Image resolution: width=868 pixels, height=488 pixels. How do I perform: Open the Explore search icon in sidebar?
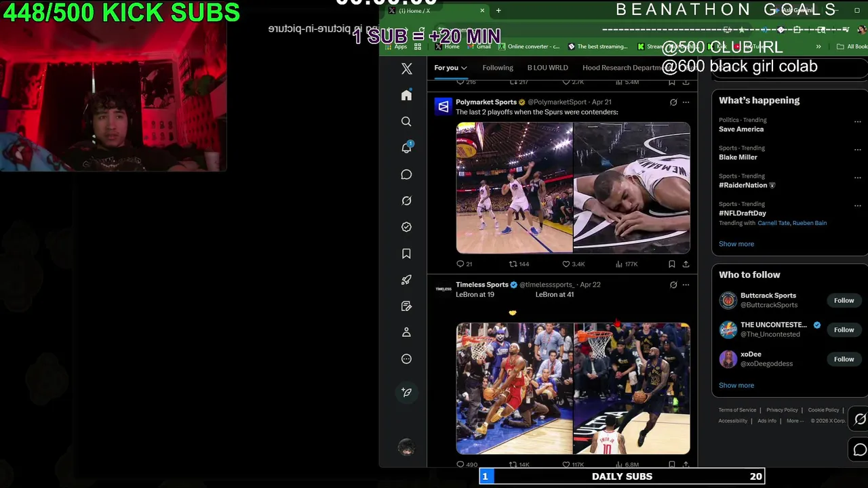point(406,121)
